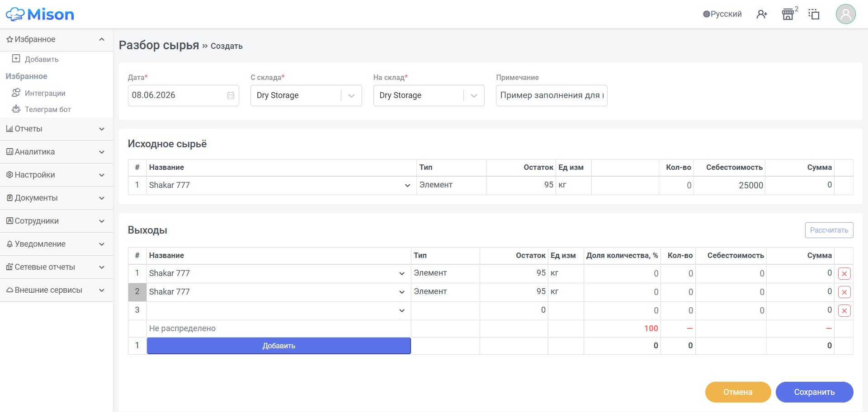Screen dimensions: 868x412
Task: Open the На склад Dry Storage dropdown
Action: tap(429, 95)
